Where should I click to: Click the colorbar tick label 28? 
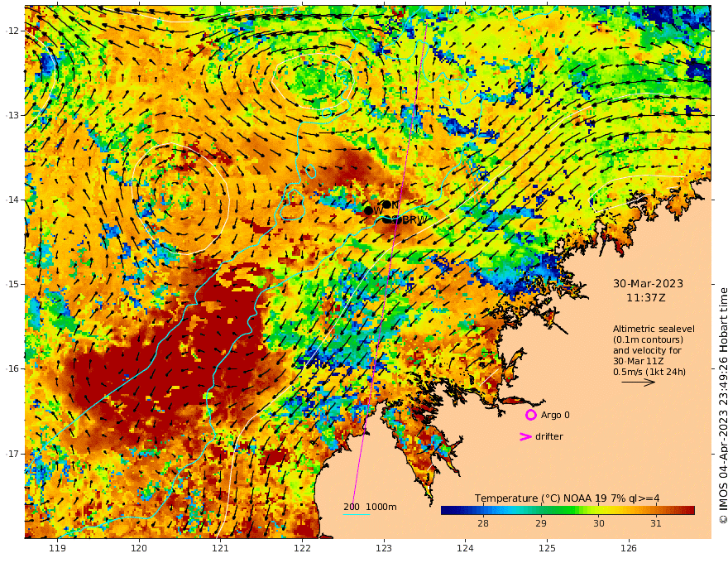[483, 523]
